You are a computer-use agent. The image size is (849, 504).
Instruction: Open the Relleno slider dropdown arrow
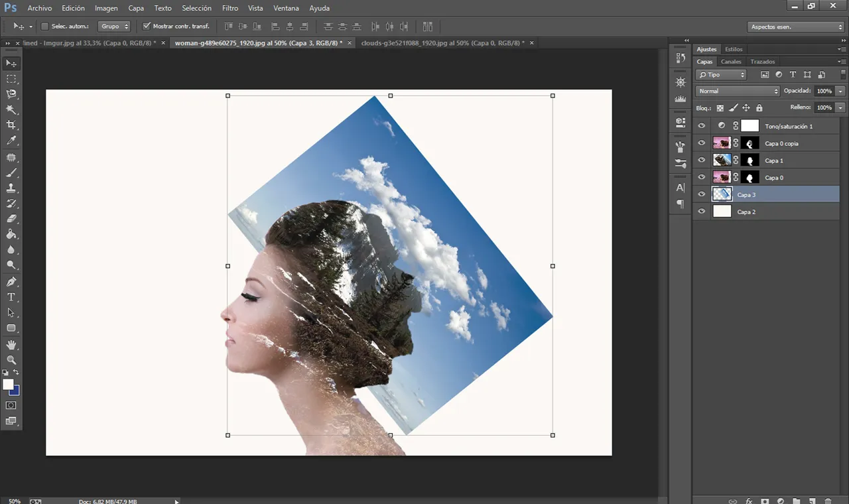[840, 107]
